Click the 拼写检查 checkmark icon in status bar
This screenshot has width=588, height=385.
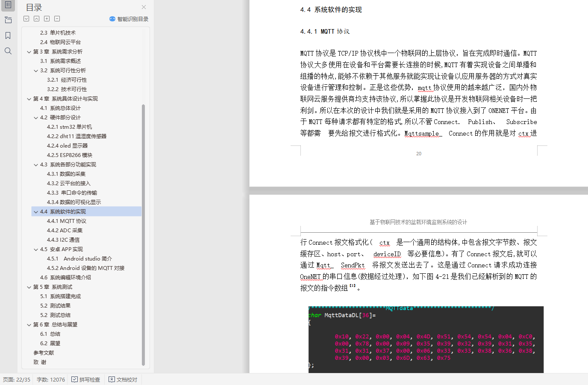coord(75,379)
